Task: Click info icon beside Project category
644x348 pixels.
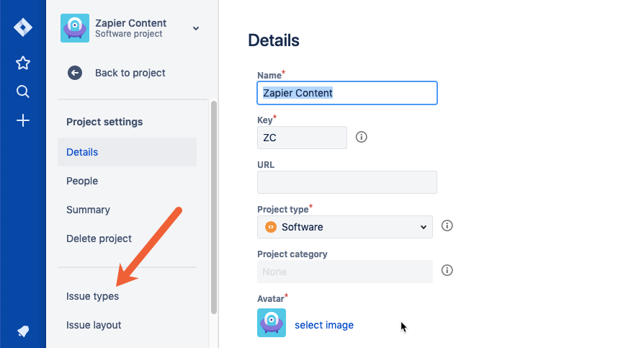Action: [447, 270]
